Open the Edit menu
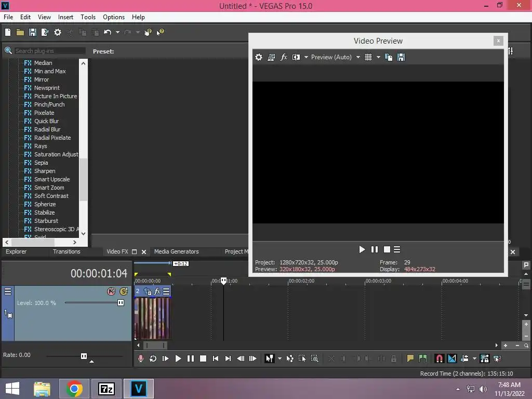This screenshot has height=399, width=532. (25, 17)
